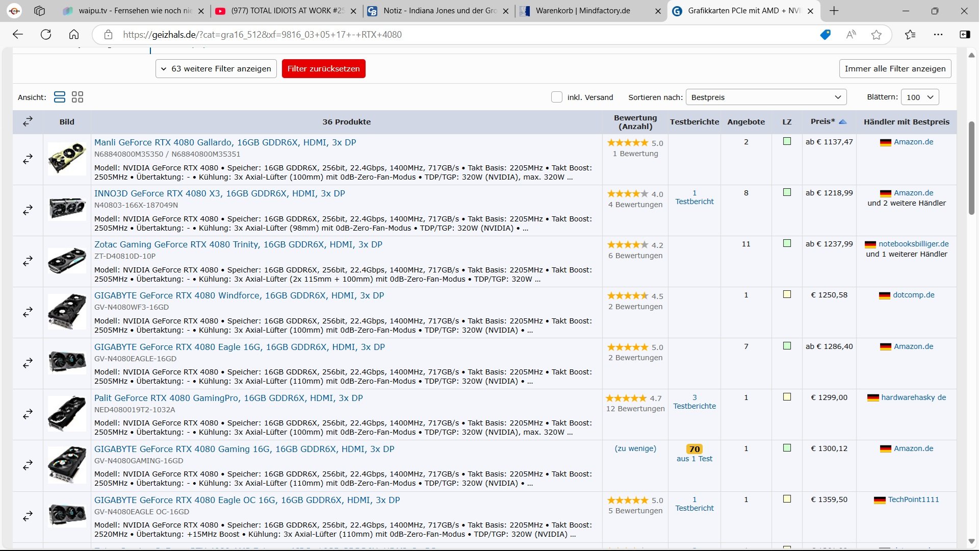Open the Sortieren nach Bestpreis dropdown

coord(766,97)
